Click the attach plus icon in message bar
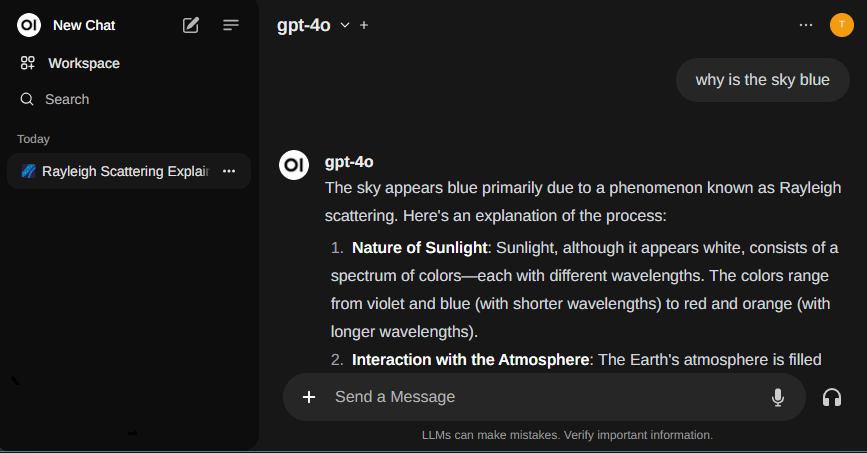This screenshot has width=867, height=453. pos(309,397)
